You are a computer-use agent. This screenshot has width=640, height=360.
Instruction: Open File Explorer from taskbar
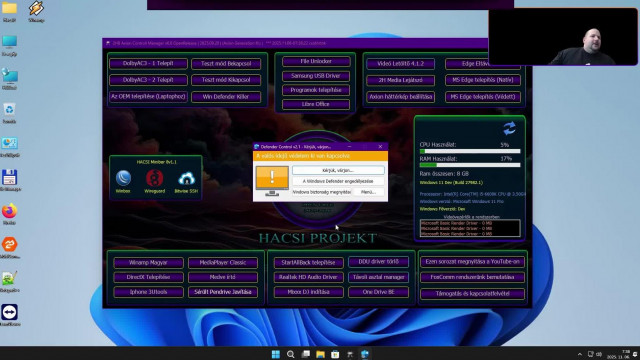click(x=320, y=354)
